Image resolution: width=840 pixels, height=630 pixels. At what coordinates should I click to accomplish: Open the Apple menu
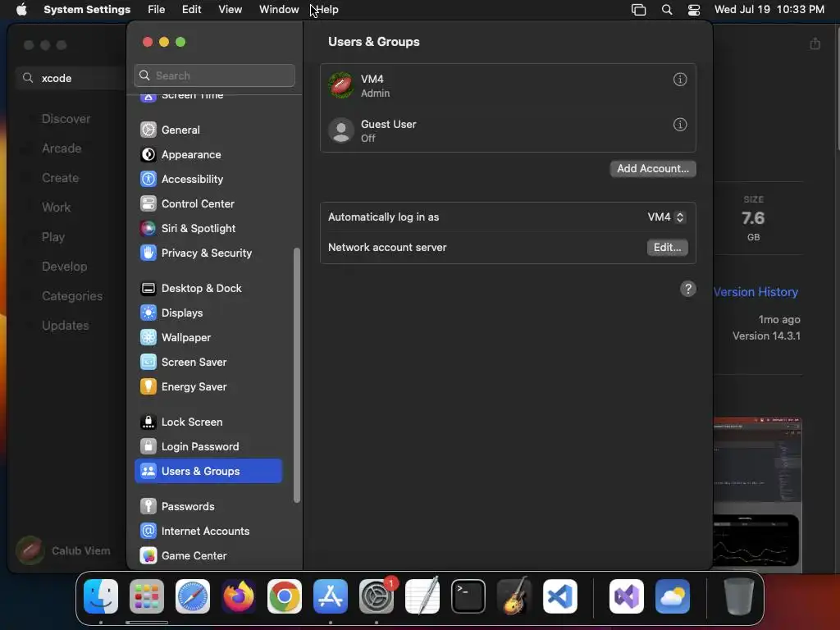click(21, 10)
